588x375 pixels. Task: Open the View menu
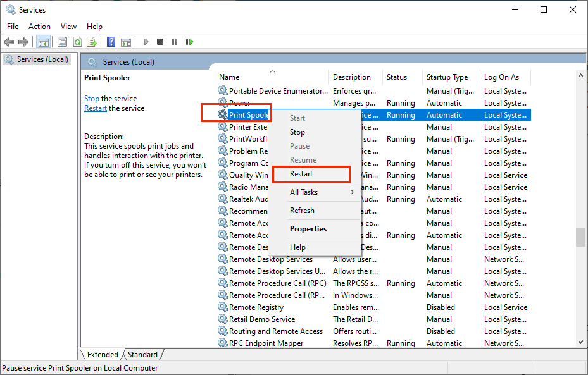pyautogui.click(x=68, y=26)
